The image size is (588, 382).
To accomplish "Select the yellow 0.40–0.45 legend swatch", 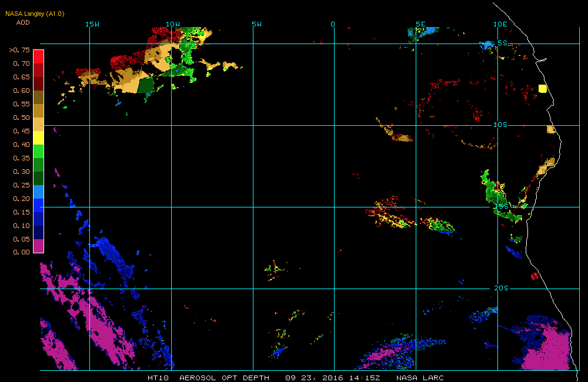I will click(39, 138).
